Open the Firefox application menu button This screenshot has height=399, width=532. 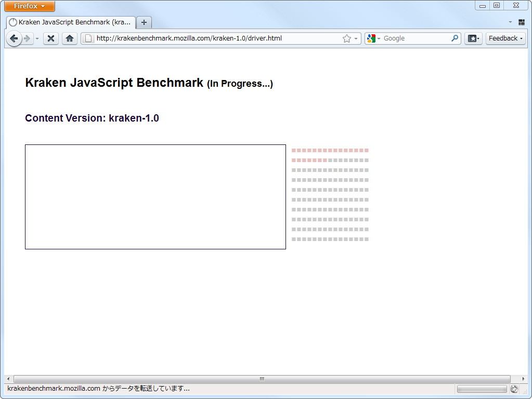point(30,6)
